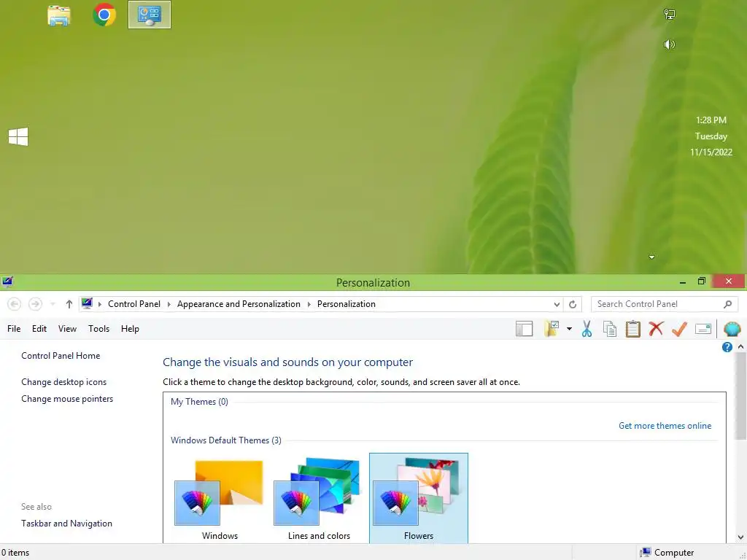Open the Windows Start button
Image resolution: width=747 pixels, height=560 pixels.
18,136
